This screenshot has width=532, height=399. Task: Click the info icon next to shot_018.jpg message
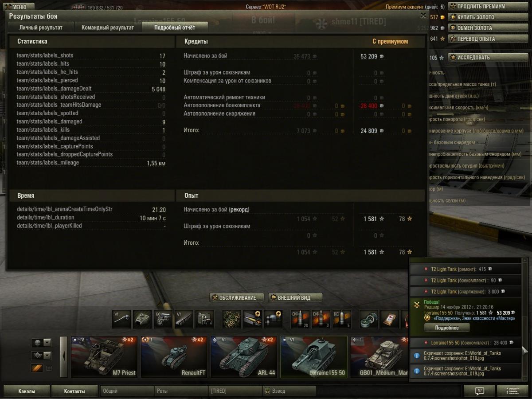(x=416, y=356)
